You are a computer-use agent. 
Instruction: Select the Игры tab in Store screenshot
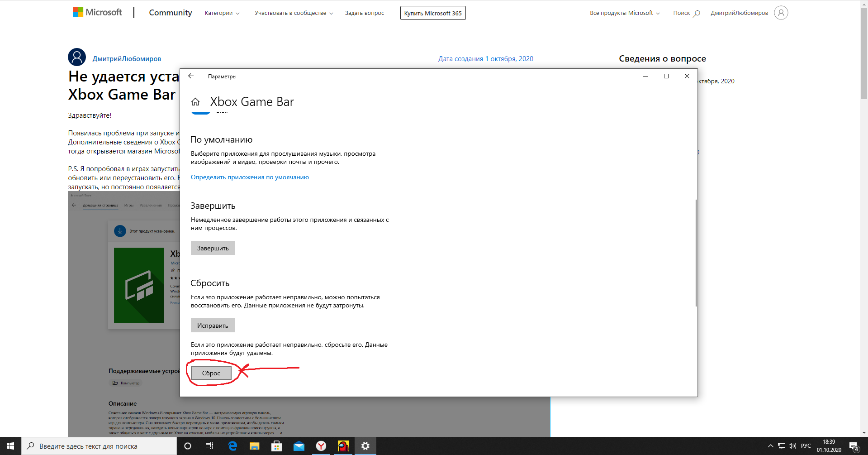pos(129,206)
